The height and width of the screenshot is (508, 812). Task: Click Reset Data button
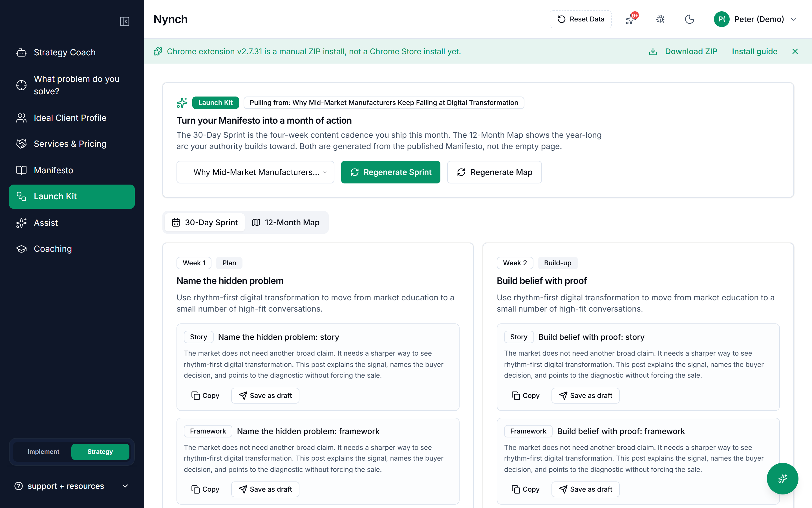581,19
